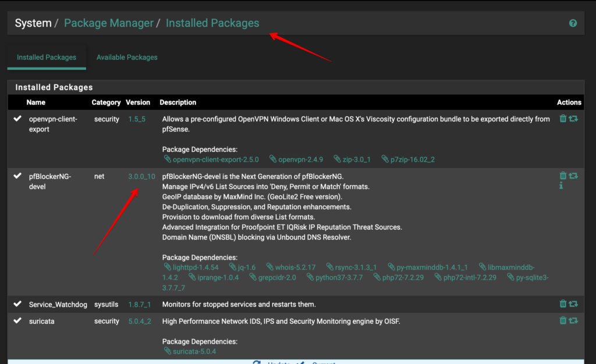Image resolution: width=596 pixels, height=364 pixels.
Task: Reinstall the openvpn-client-export package
Action: coord(573,119)
